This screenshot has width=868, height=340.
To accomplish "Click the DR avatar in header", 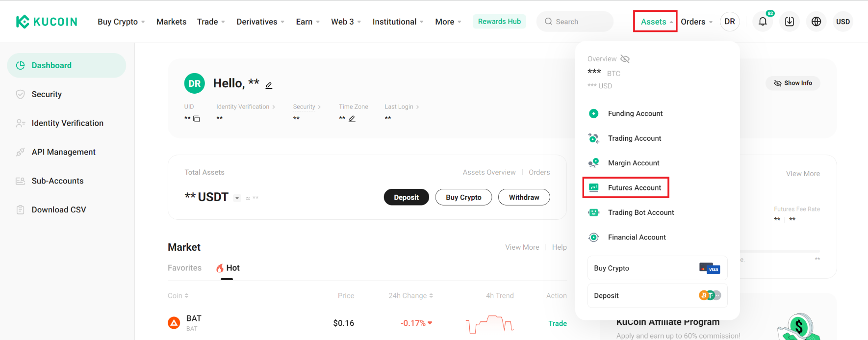I will pos(730,22).
